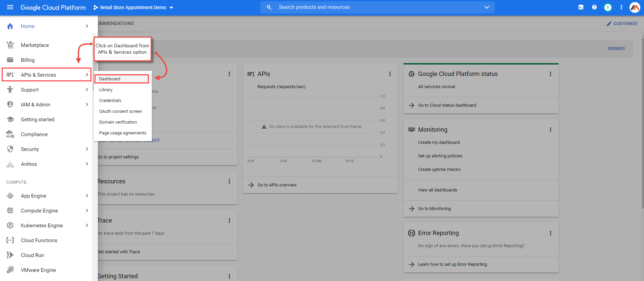This screenshot has width=644, height=281.
Task: Open Monitoring card three-dot menu
Action: (551, 130)
